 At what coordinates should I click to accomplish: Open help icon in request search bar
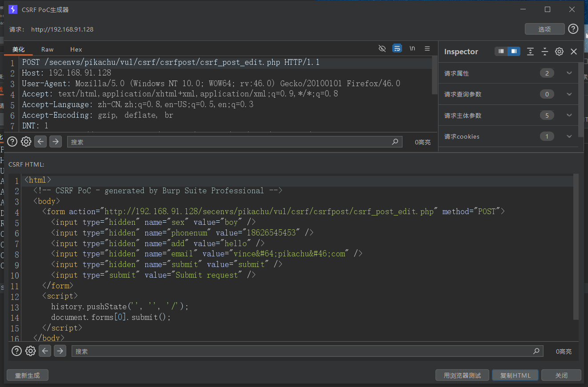click(12, 142)
